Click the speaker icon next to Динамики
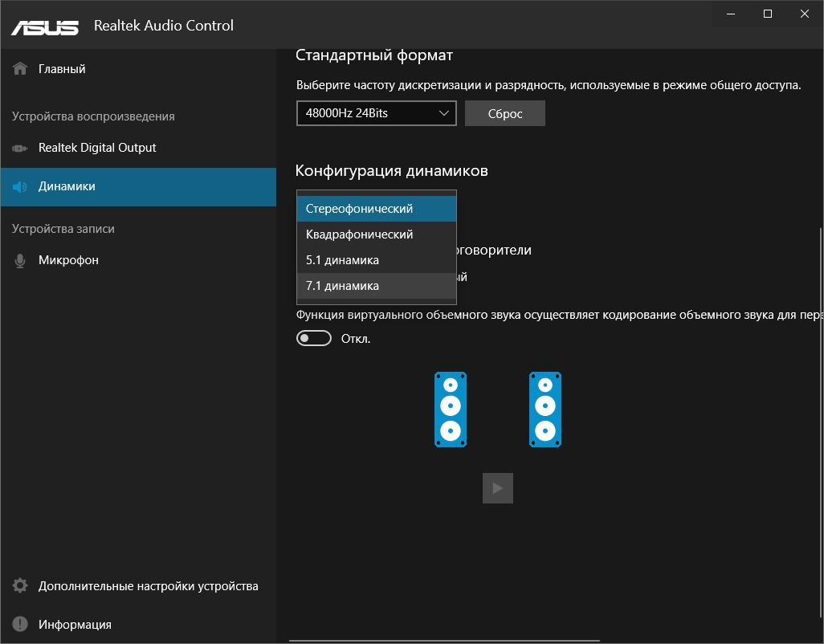The width and height of the screenshot is (824, 644). [x=21, y=187]
